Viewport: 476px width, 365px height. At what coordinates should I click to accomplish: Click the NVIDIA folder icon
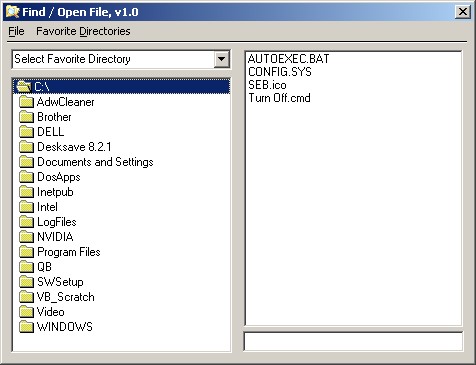pos(26,237)
